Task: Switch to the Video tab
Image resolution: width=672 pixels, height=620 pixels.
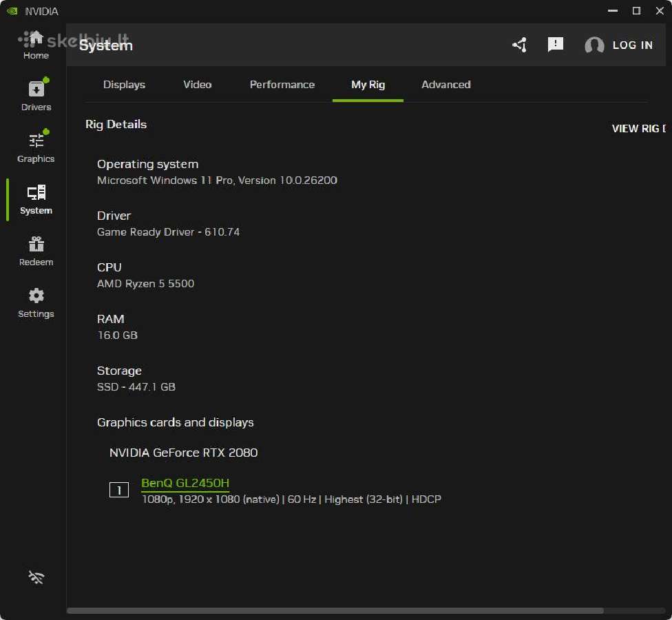Action: [198, 85]
